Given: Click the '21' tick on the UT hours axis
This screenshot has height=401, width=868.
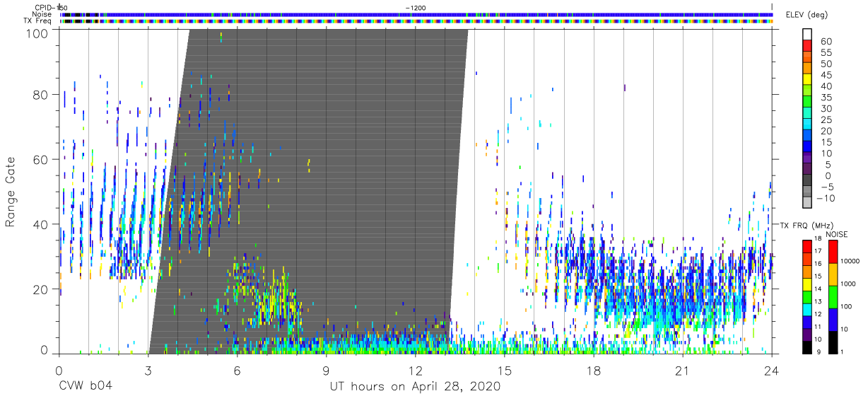Looking at the screenshot, I should 683,370.
